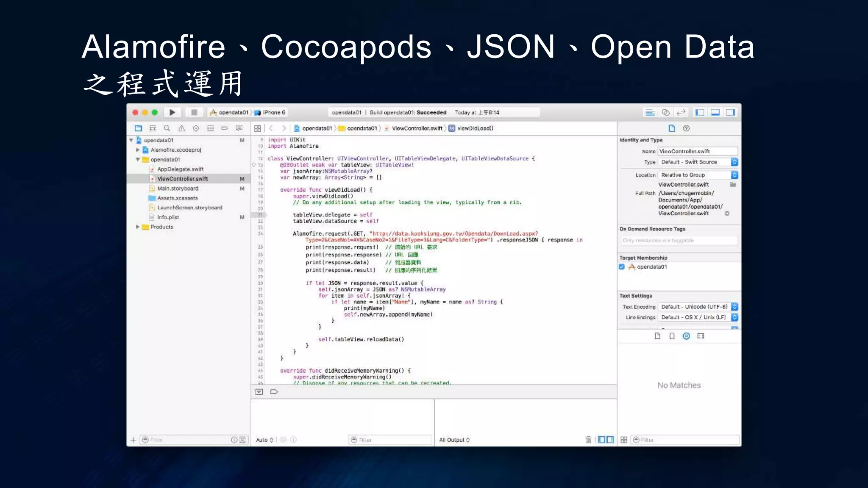Screen dimensions: 868x488
Task: Open the Auto variables view selector
Action: (x=264, y=440)
